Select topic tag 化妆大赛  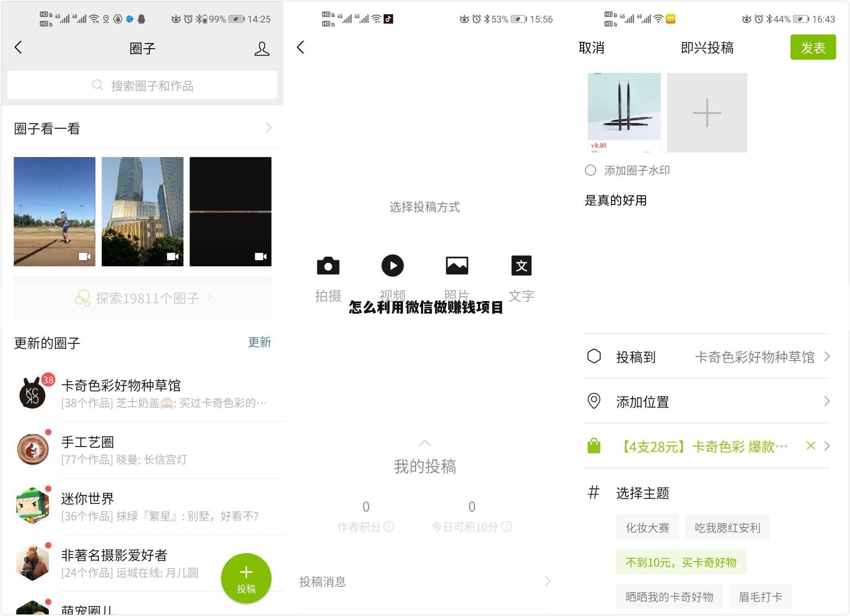click(x=647, y=528)
